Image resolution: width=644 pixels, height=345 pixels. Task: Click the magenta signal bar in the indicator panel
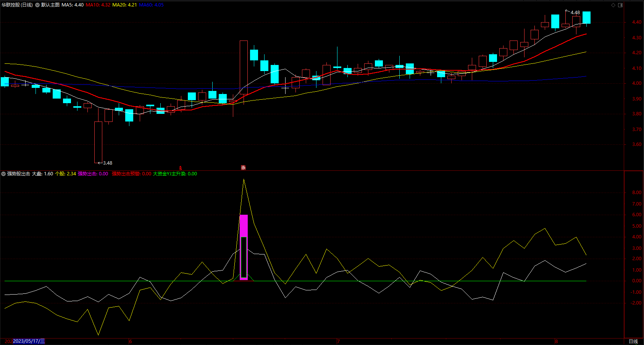pos(244,247)
